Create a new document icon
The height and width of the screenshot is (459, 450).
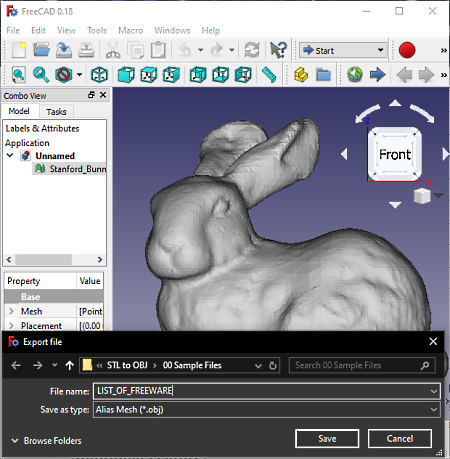(x=19, y=50)
